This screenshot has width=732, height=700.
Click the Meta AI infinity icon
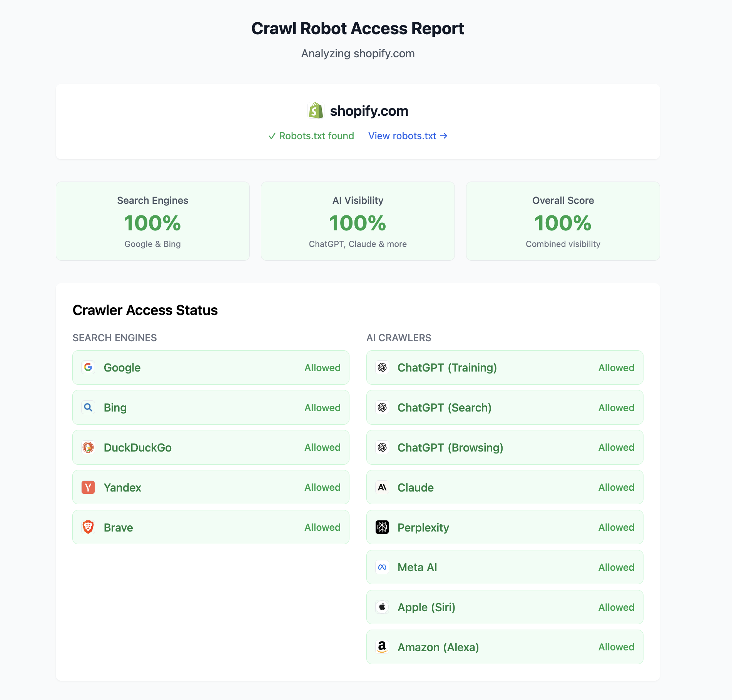[382, 567]
